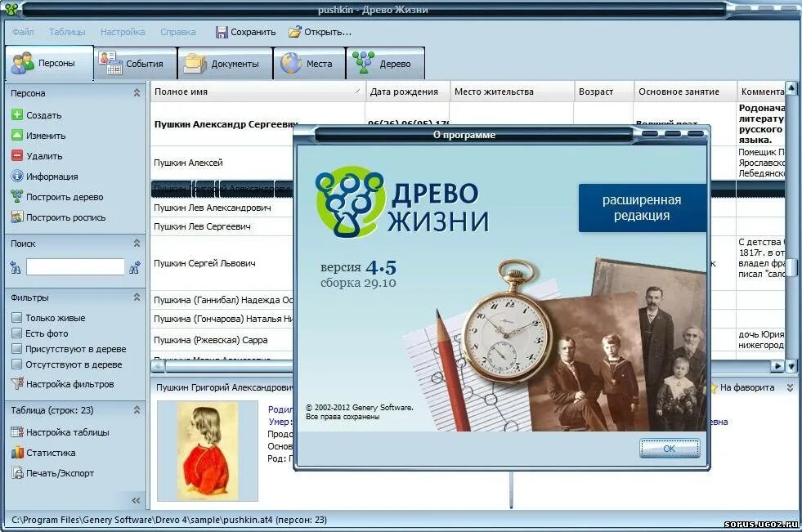
Task: Confirm the About dialog with OK
Action: [669, 448]
